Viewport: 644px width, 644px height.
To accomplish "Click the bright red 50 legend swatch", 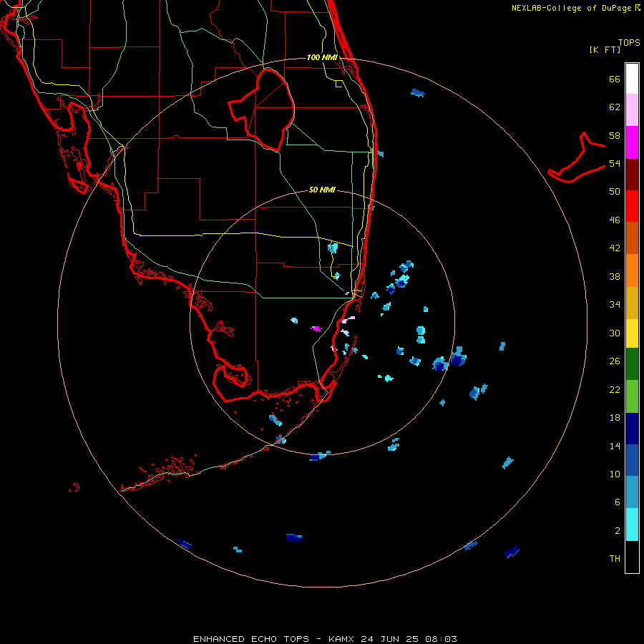I will click(x=632, y=206).
